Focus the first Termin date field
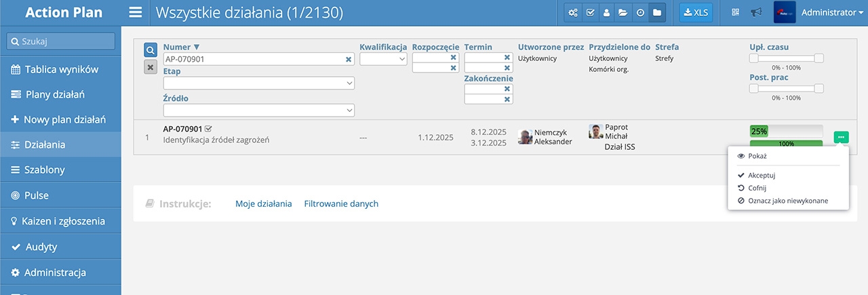Screen dimensions: 868x295 click(488, 58)
